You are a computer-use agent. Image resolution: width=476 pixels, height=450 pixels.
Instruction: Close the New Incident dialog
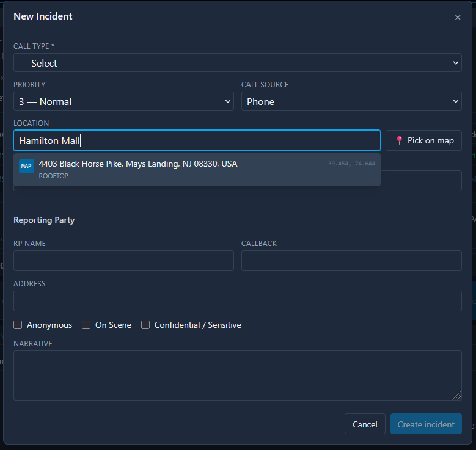tap(458, 18)
